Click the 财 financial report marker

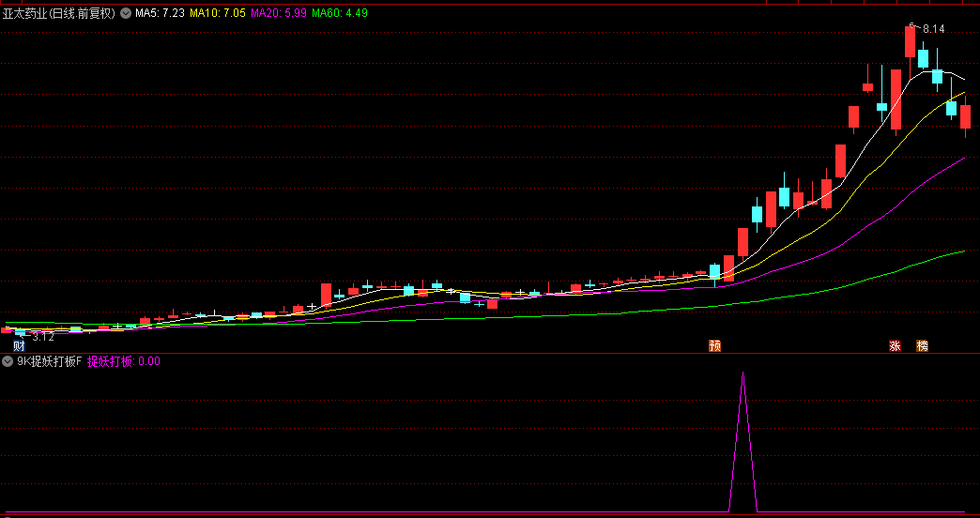click(20, 345)
